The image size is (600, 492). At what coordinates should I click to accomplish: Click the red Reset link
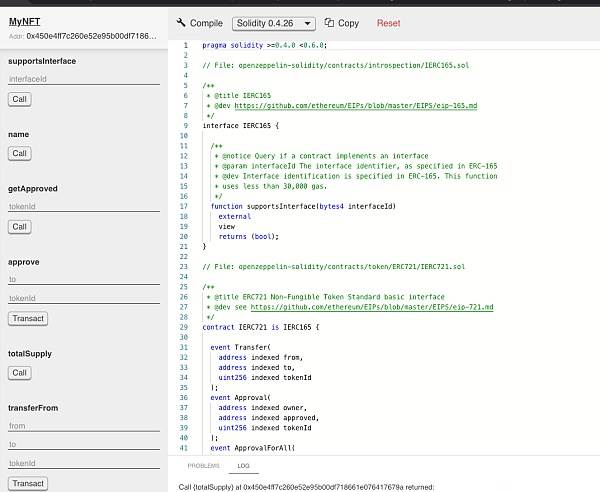point(388,23)
